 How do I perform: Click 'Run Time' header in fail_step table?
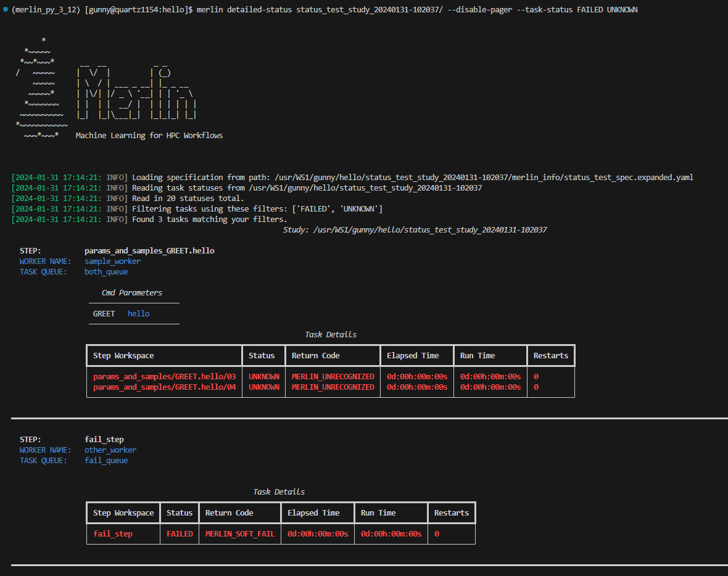coord(378,513)
